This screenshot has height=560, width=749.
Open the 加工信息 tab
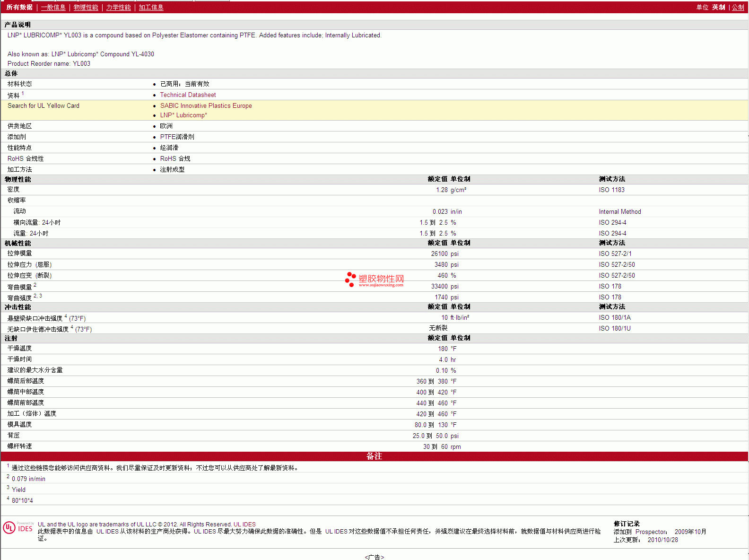[x=151, y=8]
